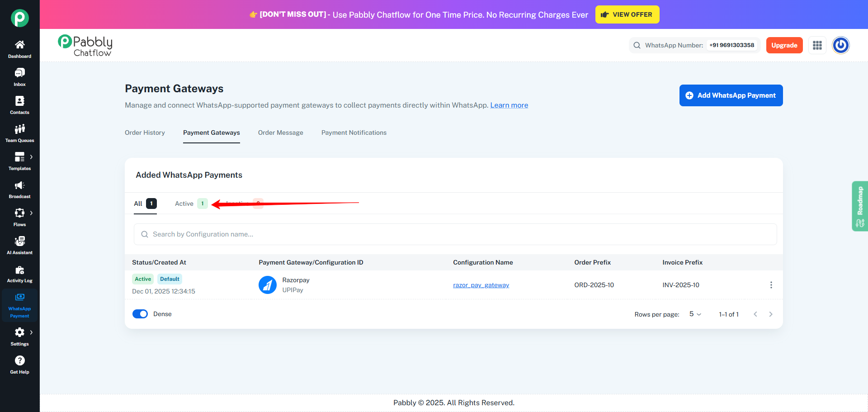Image resolution: width=868 pixels, height=412 pixels.
Task: Open Get Help in the sidebar
Action: pyautogui.click(x=19, y=365)
